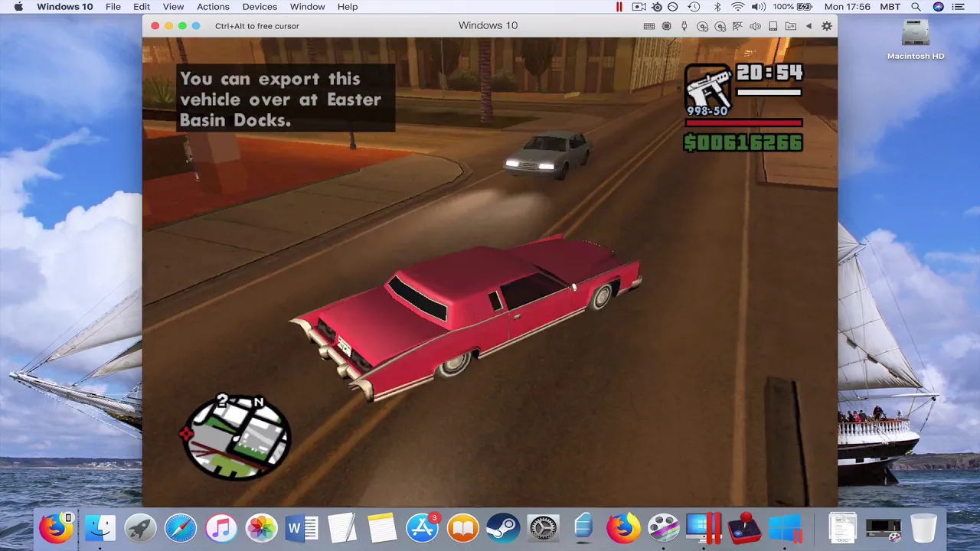Open the keyboard icon in Parallels toolbar

coord(649,26)
